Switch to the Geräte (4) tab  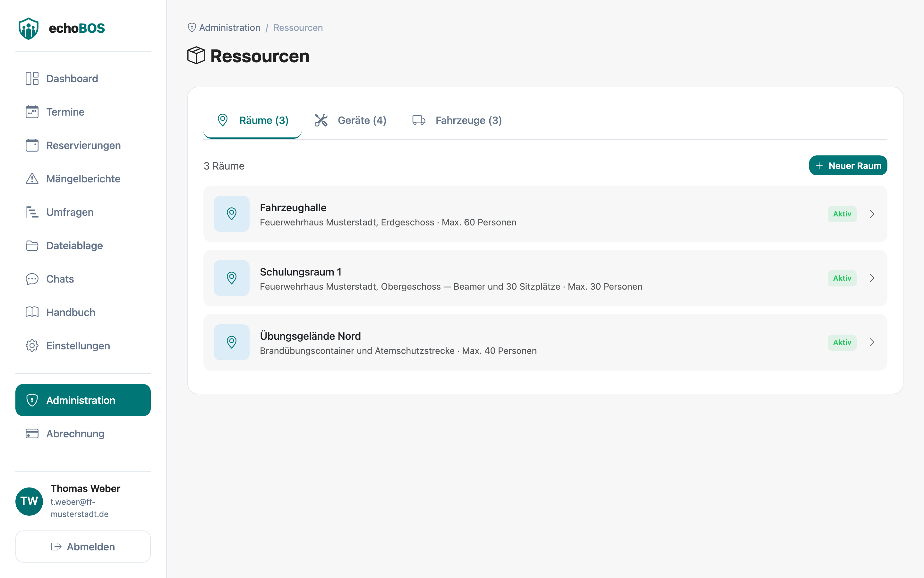[x=350, y=120]
